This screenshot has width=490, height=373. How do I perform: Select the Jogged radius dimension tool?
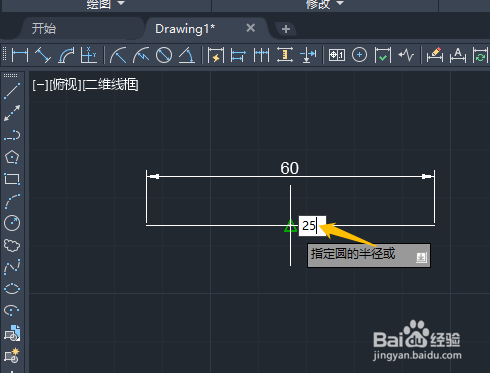(141, 55)
